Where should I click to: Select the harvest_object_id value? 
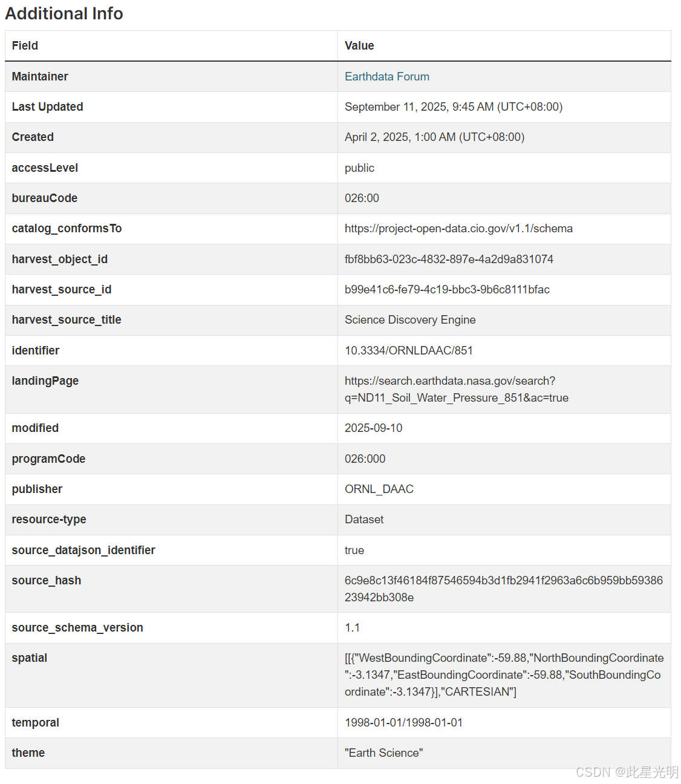click(x=449, y=260)
